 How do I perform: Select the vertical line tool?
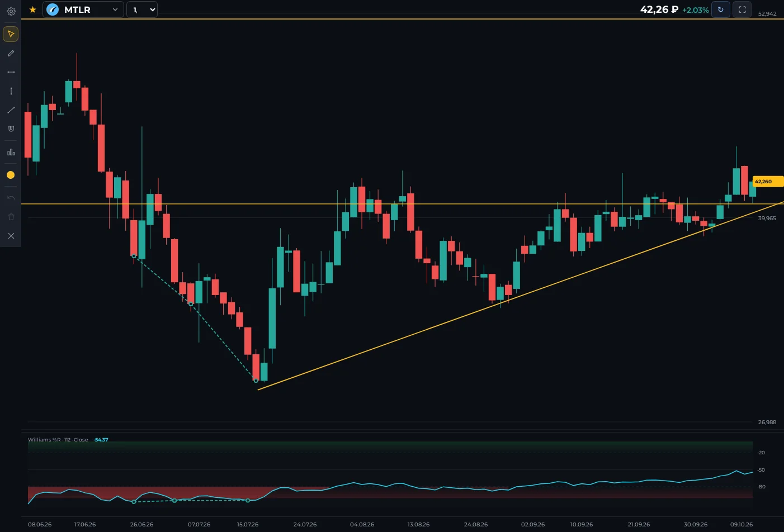(x=11, y=91)
